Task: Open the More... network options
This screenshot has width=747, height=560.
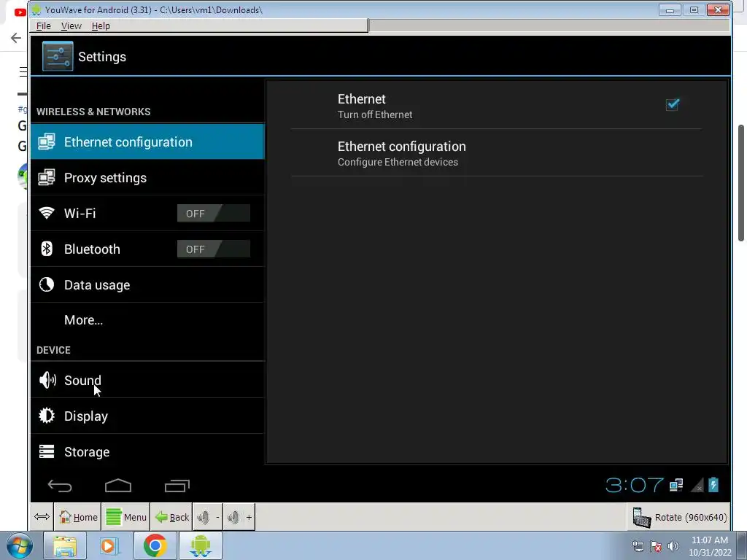Action: pos(147,320)
